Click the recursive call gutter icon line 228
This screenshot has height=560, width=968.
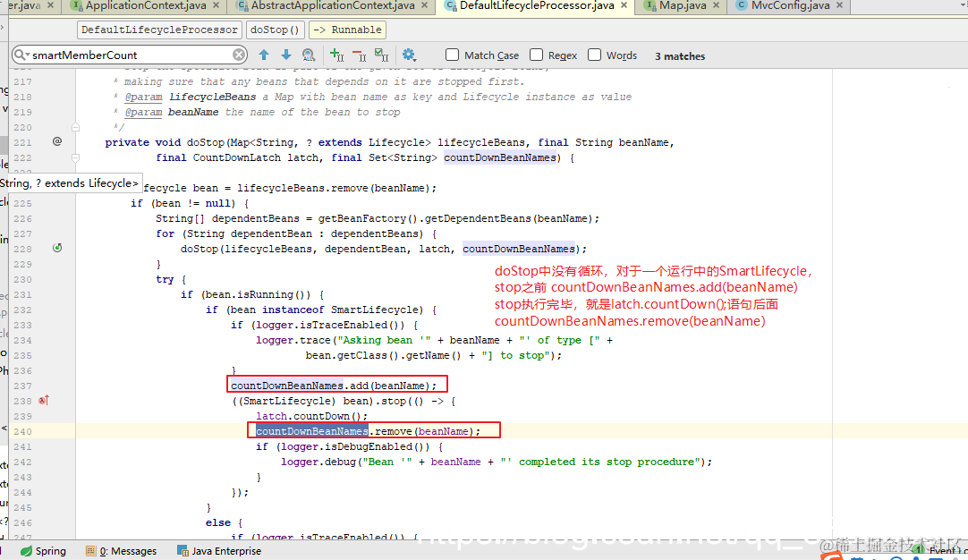click(57, 248)
